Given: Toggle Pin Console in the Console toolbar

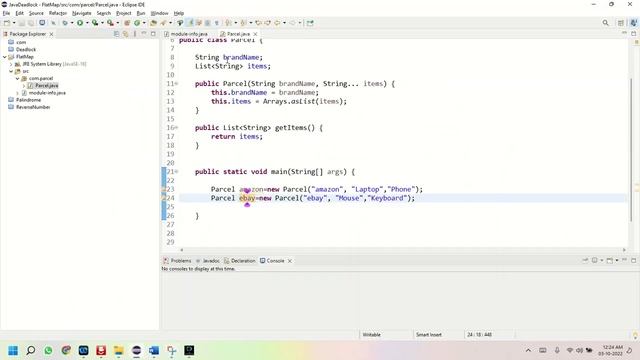Looking at the screenshot, I should coord(585,260).
